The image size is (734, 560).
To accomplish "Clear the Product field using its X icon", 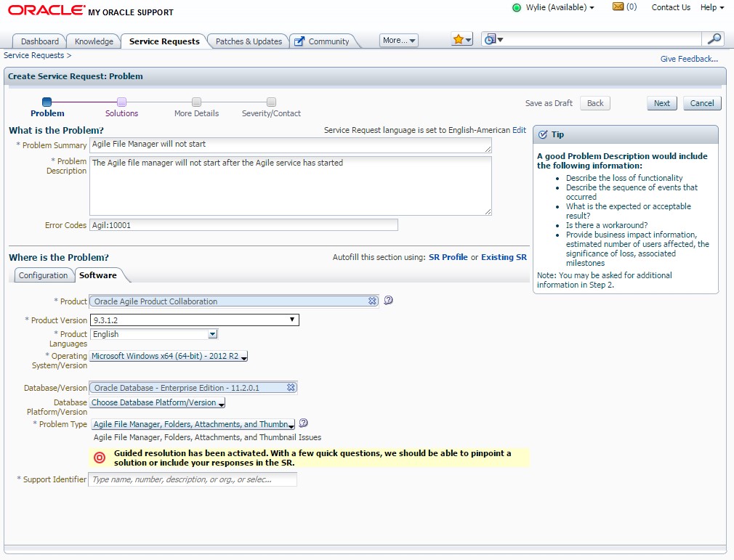I will (x=373, y=300).
